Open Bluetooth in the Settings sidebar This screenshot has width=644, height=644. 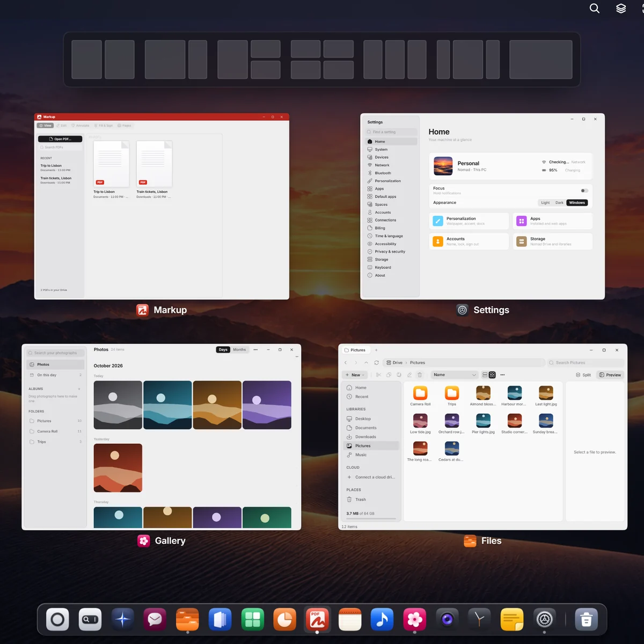pos(391,173)
